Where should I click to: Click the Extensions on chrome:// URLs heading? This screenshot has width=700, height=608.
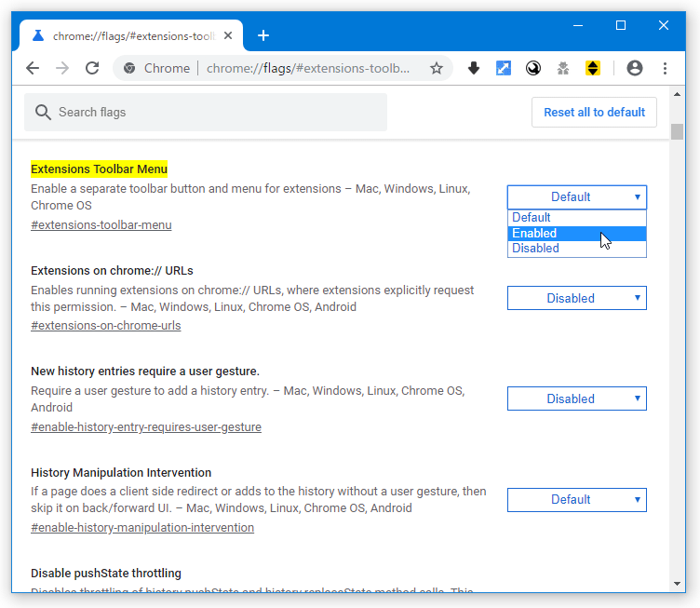[112, 271]
